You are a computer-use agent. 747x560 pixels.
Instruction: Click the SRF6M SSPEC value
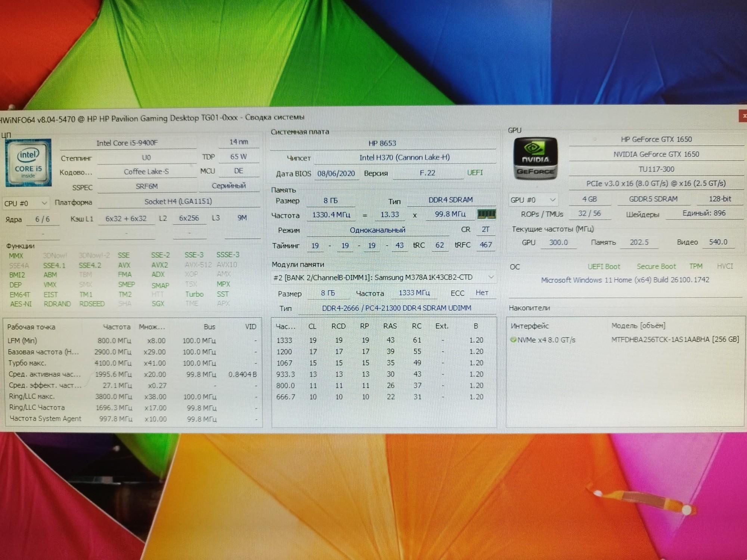[146, 186]
